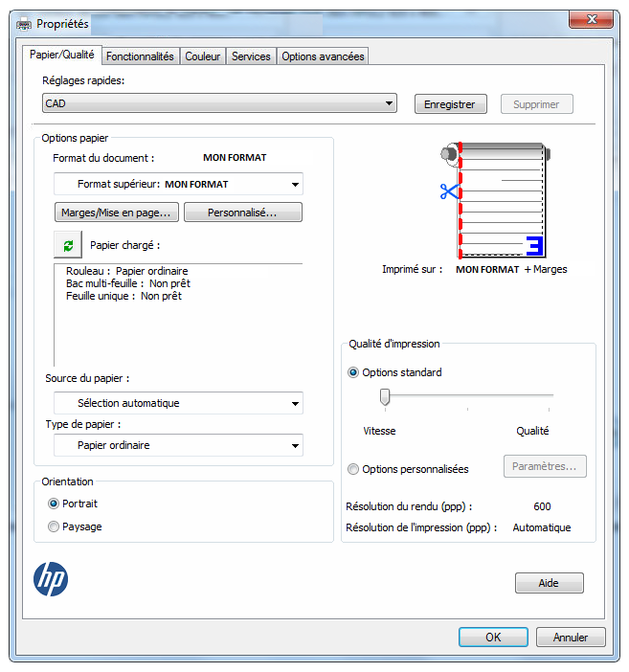
Task: Select Options standard radio button
Action: click(354, 372)
